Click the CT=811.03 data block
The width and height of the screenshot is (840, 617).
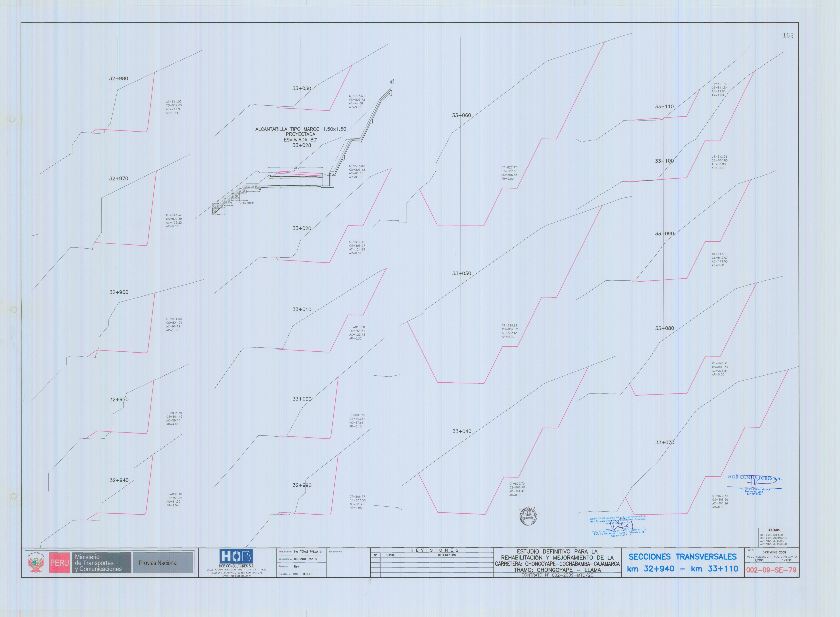(174, 107)
